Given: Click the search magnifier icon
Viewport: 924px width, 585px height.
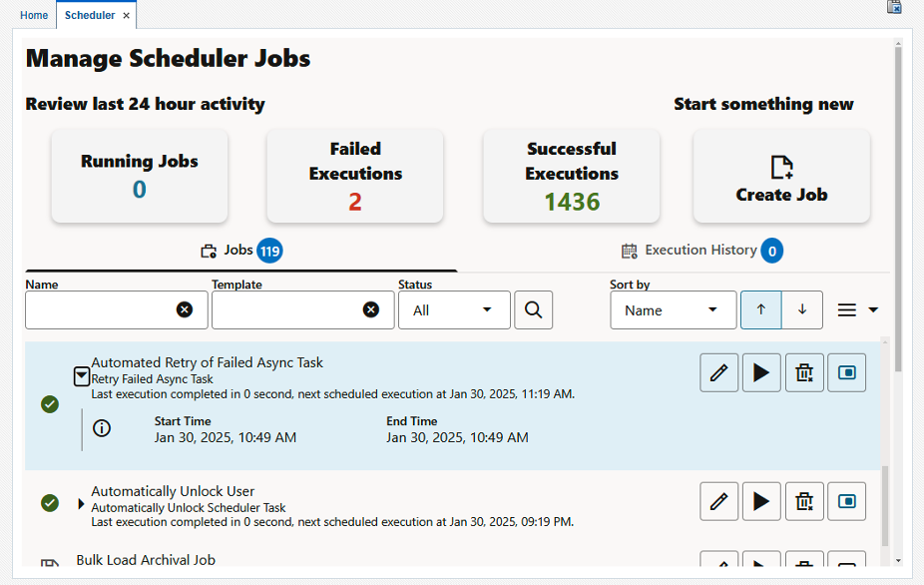Looking at the screenshot, I should pyautogui.click(x=533, y=309).
